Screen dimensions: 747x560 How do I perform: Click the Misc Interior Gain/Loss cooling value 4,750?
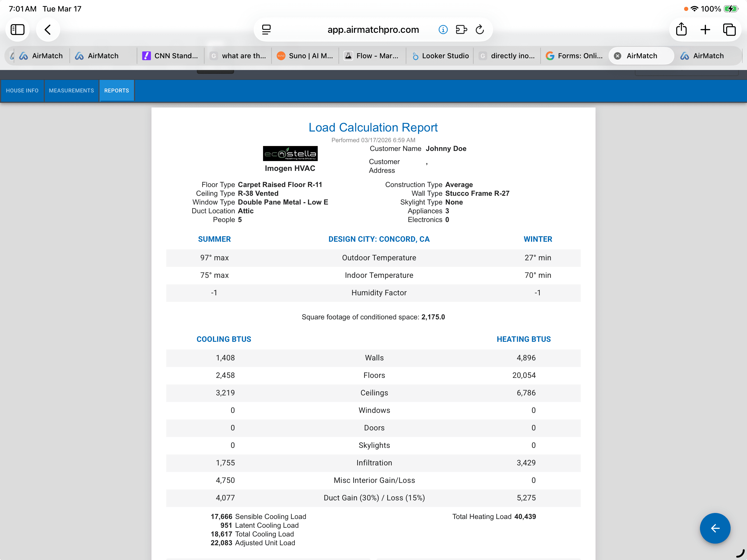pyautogui.click(x=225, y=480)
